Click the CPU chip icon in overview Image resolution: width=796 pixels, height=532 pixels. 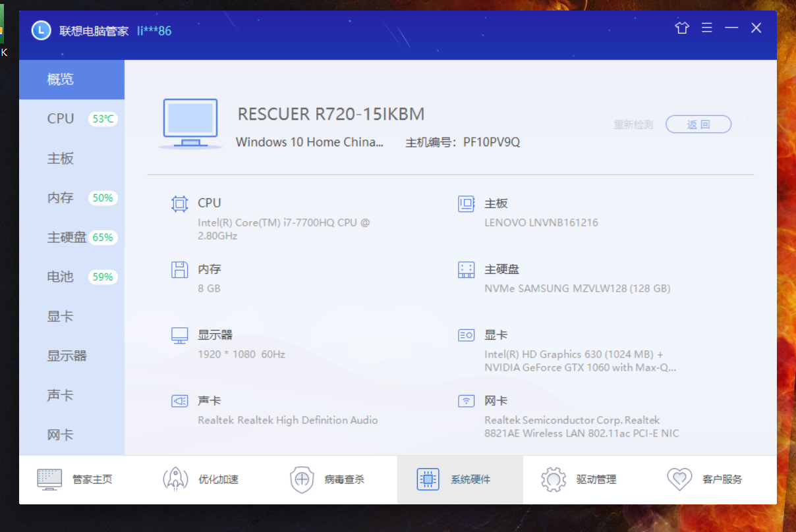point(179,204)
